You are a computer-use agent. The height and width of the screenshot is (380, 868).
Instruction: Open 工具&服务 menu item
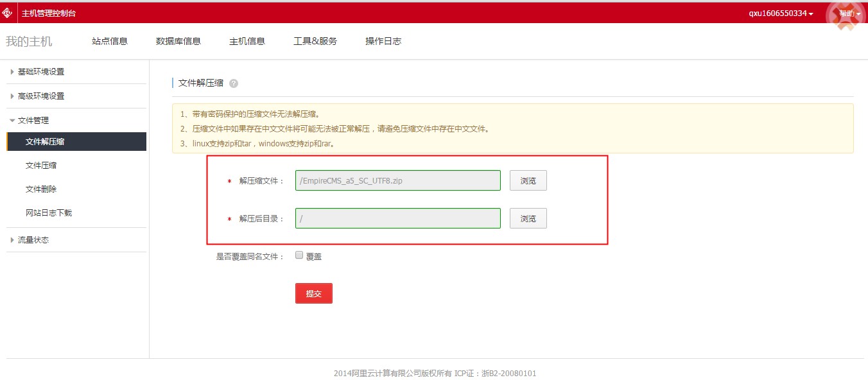315,41
